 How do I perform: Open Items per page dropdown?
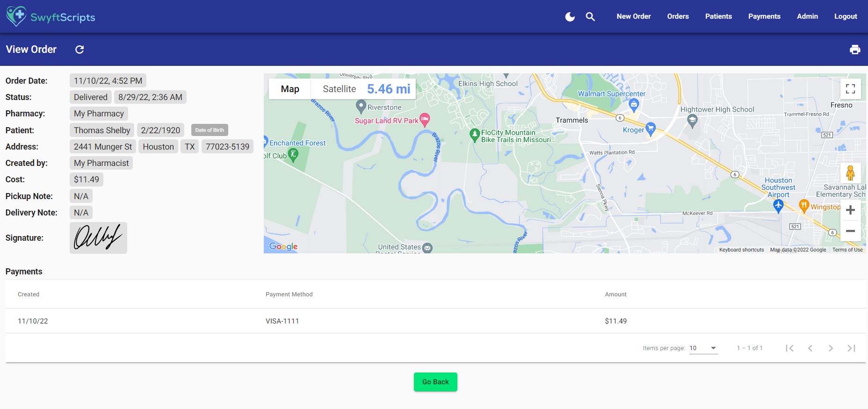pos(703,348)
